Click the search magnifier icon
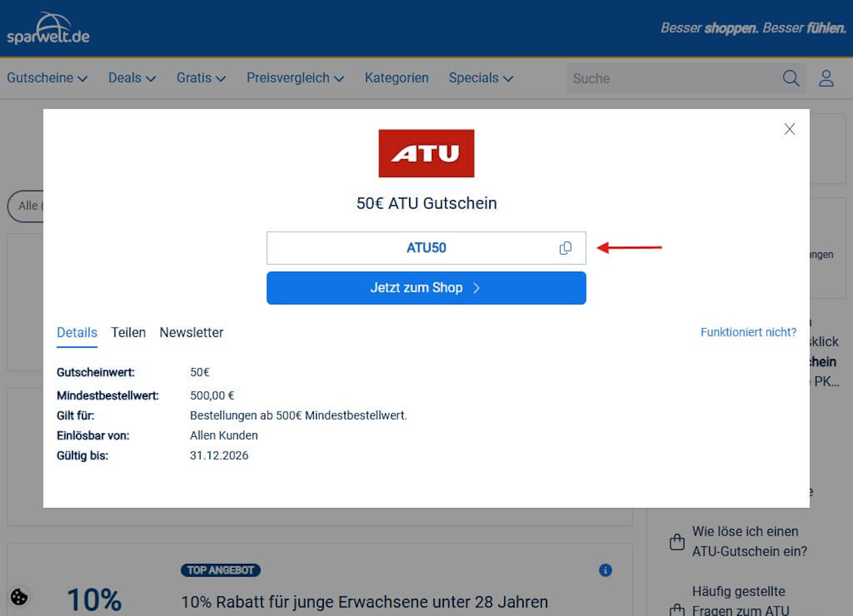The width and height of the screenshot is (853, 616). coord(791,78)
